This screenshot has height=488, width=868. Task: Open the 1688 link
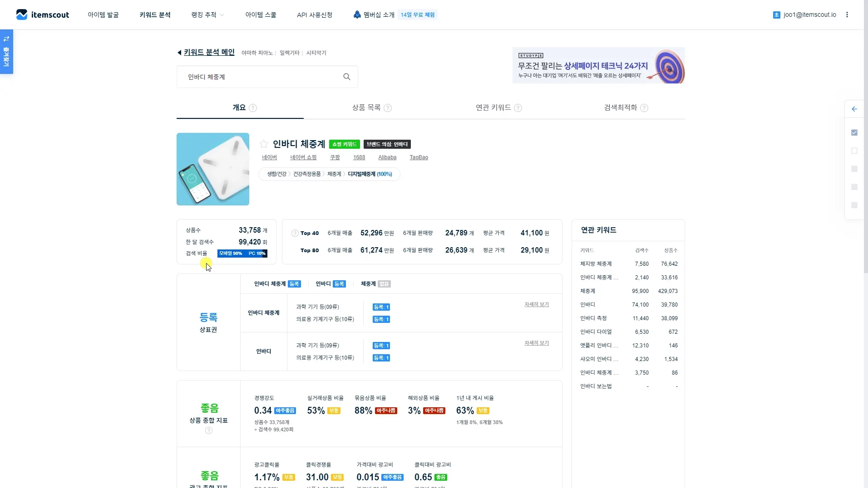point(359,157)
